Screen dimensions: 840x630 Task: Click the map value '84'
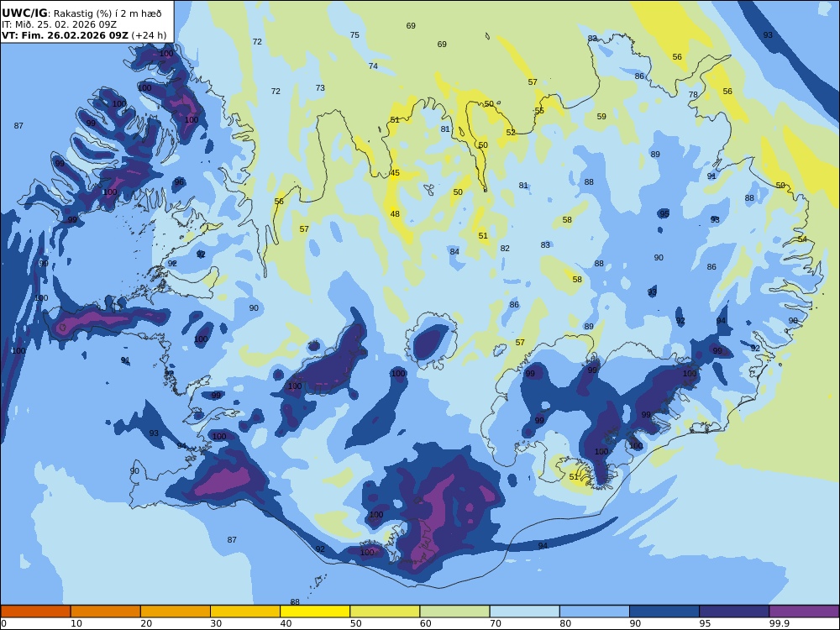[x=454, y=251]
